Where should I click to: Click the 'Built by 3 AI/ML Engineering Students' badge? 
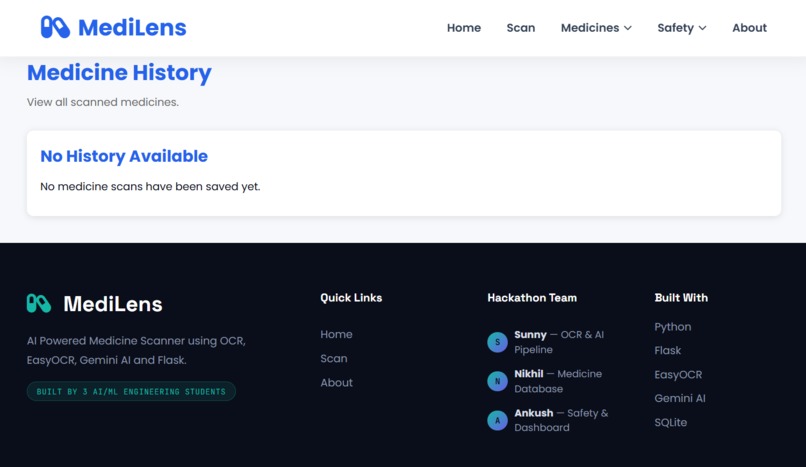tap(131, 391)
